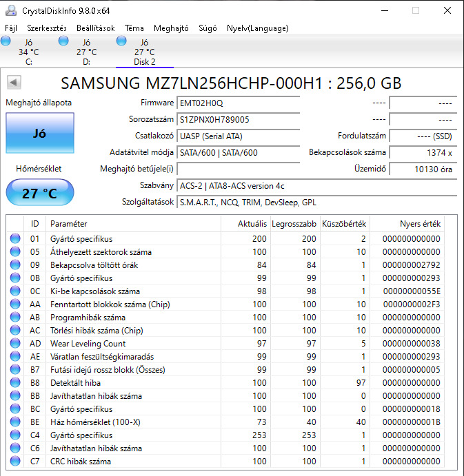Click status orb of attribute AA row
Image resolution: width=464 pixels, height=476 pixels.
[15, 304]
